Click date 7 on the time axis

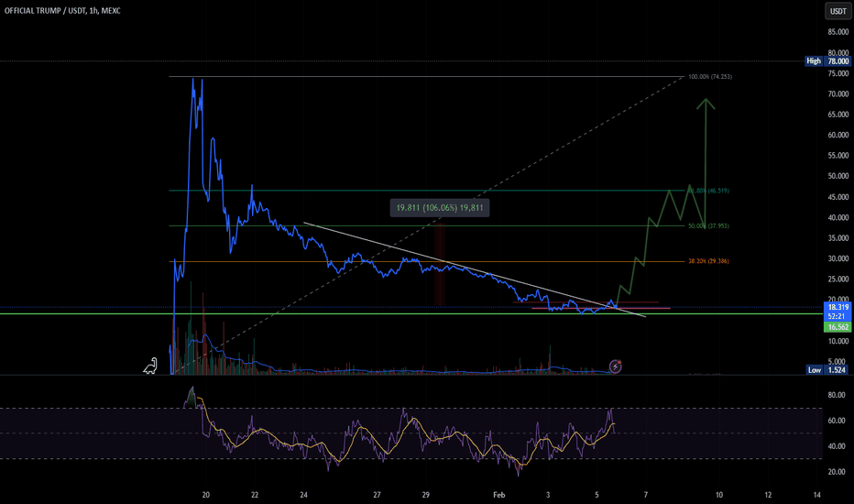coord(646,495)
